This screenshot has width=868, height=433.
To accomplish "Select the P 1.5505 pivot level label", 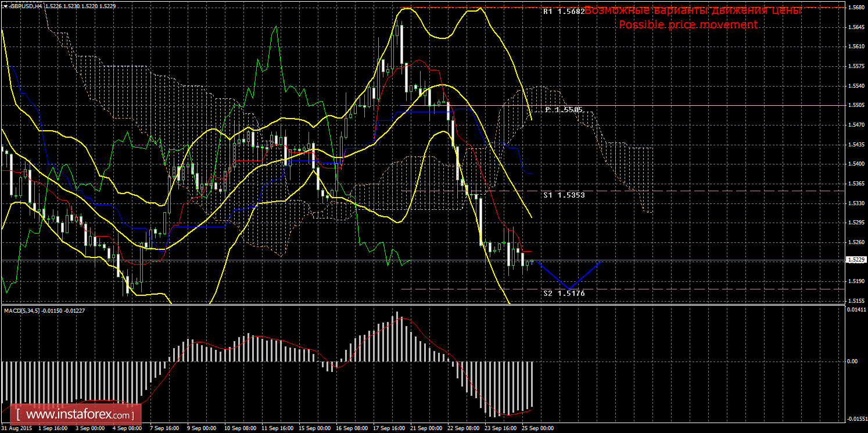I will tap(564, 109).
